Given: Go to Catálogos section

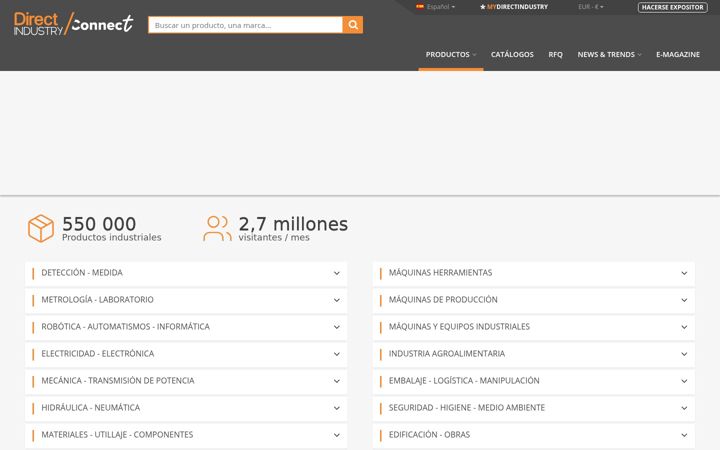Looking at the screenshot, I should [x=512, y=54].
